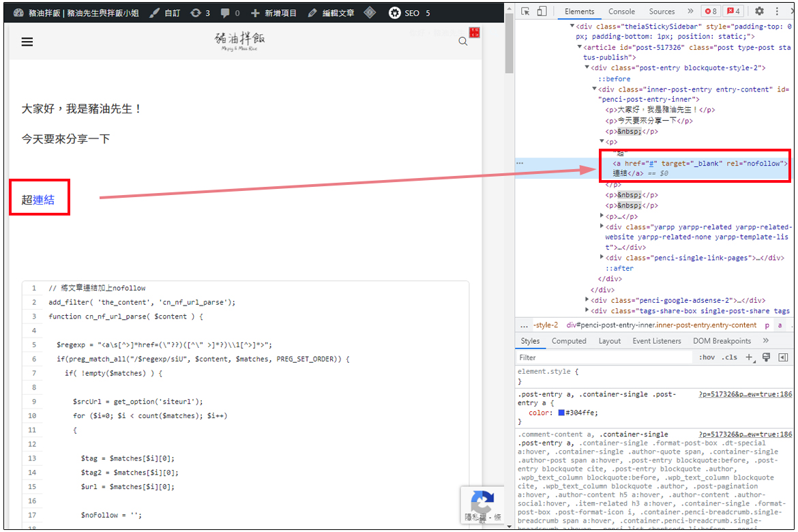
Task: Open source link beside .comment-content a rule
Action: point(745,434)
